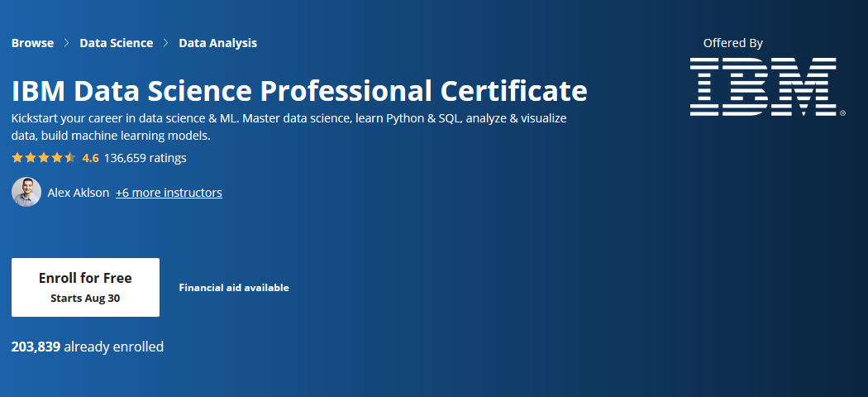Click the Enroll for Free button
The image size is (868, 397).
[85, 287]
